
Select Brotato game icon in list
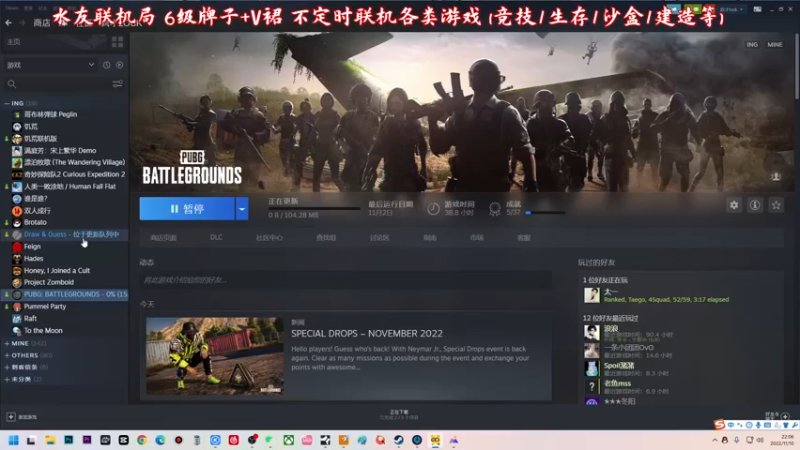click(x=17, y=222)
